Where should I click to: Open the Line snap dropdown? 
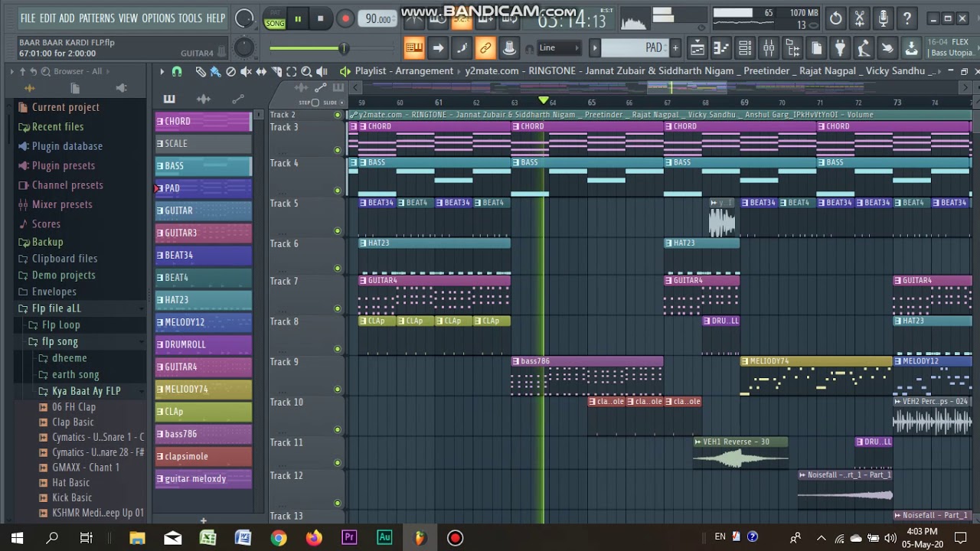tap(560, 47)
